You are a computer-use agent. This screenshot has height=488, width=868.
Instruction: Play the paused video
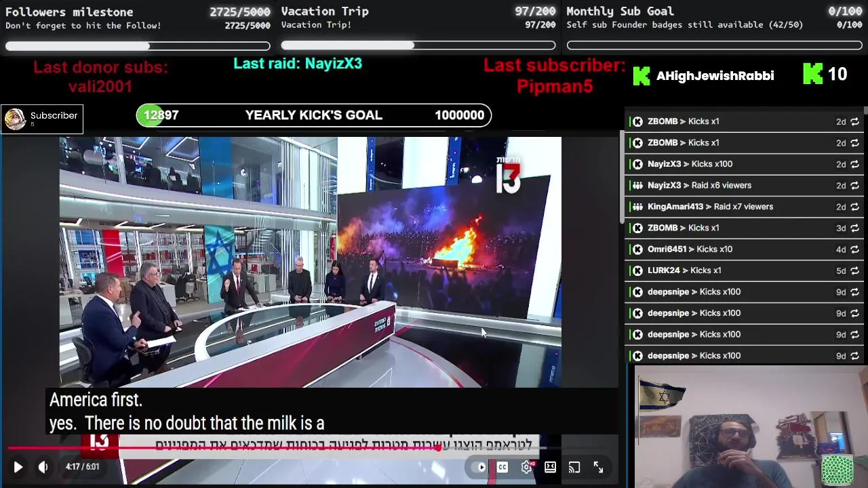click(x=18, y=467)
